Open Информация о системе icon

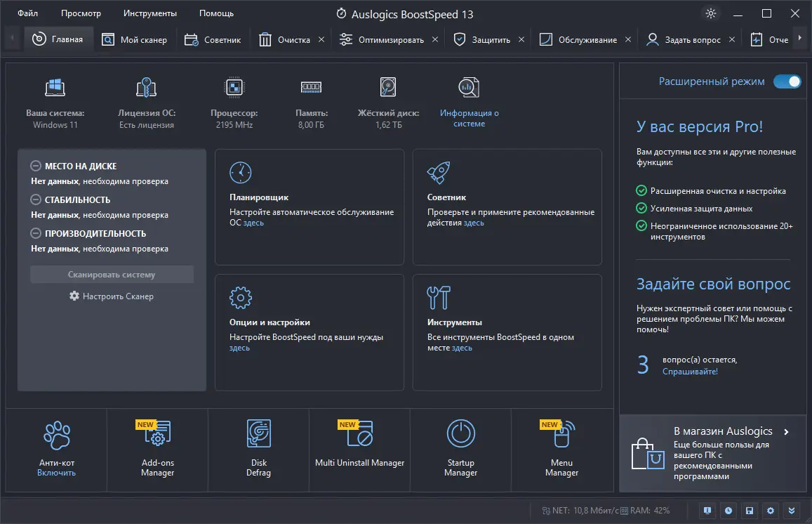click(x=469, y=88)
